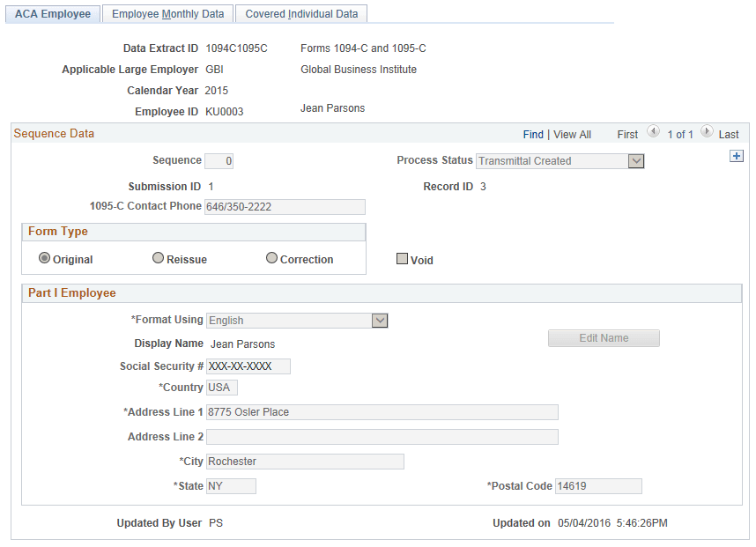756x547 pixels.
Task: Open the Format Using language dropdown
Action: (x=380, y=321)
